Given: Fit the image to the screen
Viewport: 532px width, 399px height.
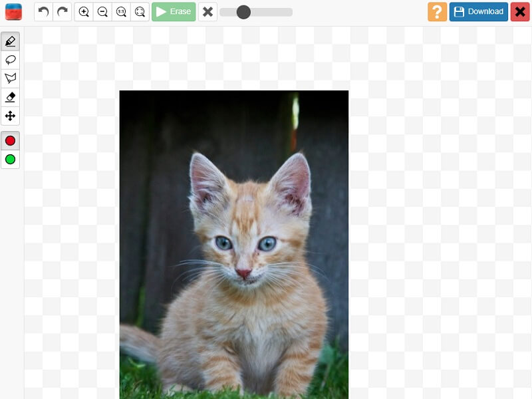Looking at the screenshot, I should click(x=140, y=11).
